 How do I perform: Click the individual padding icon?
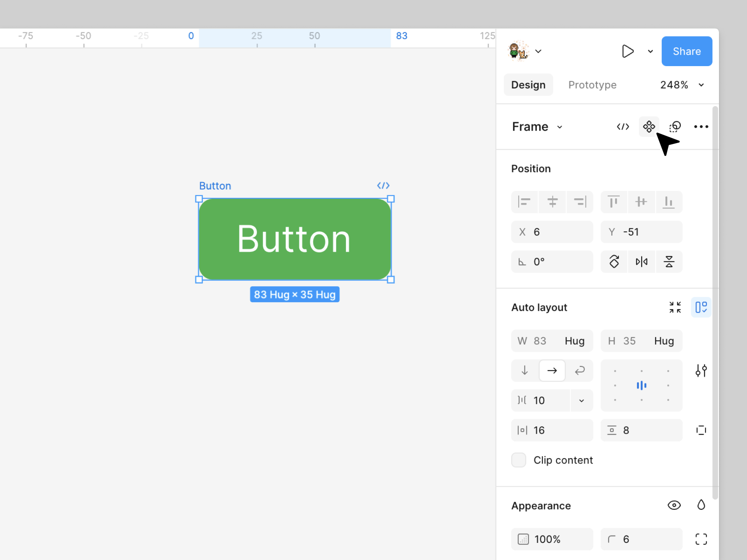(x=701, y=430)
